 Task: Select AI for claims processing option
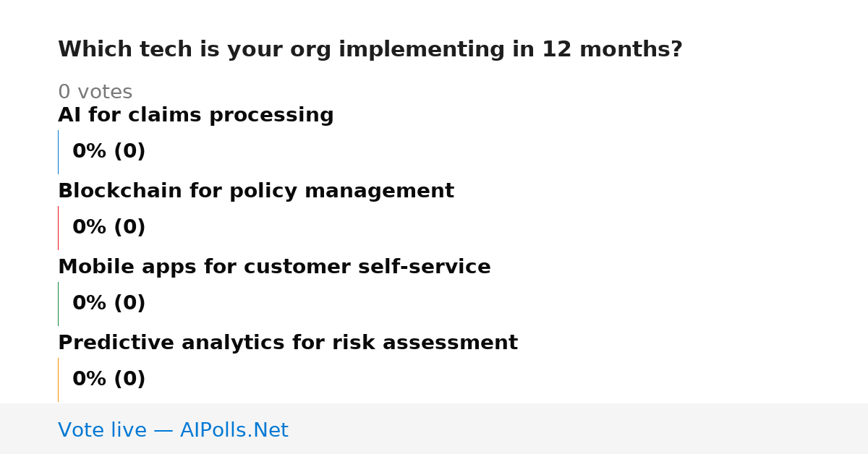pos(195,116)
